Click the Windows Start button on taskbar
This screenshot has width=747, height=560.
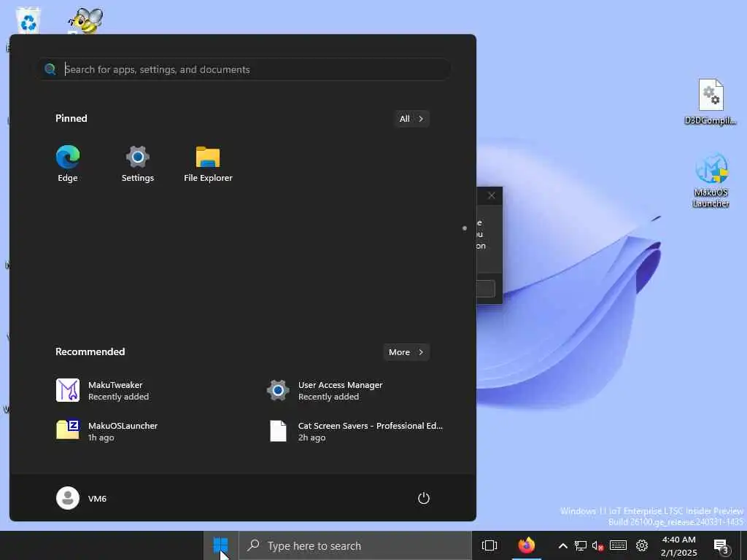[x=220, y=545]
